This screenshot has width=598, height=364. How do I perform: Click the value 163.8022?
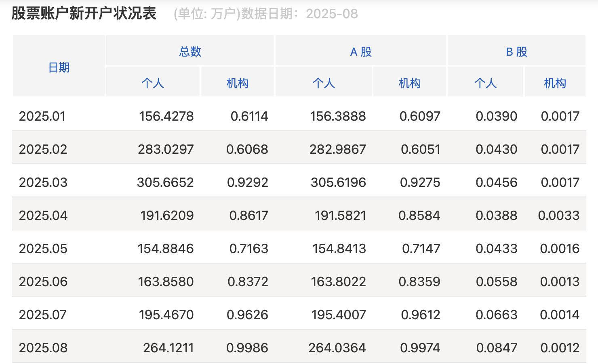point(338,282)
